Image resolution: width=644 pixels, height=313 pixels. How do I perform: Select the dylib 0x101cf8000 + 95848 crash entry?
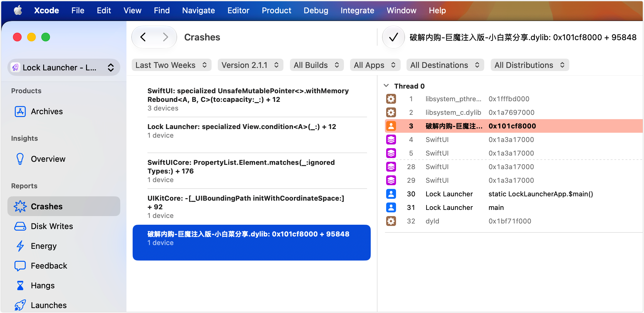point(252,243)
